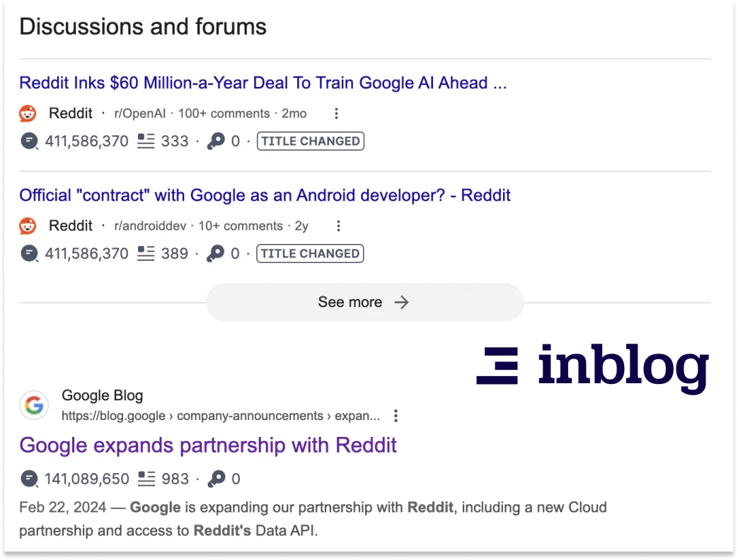Click the Google Blog logo
This screenshot has width=738, height=560.
(33, 405)
